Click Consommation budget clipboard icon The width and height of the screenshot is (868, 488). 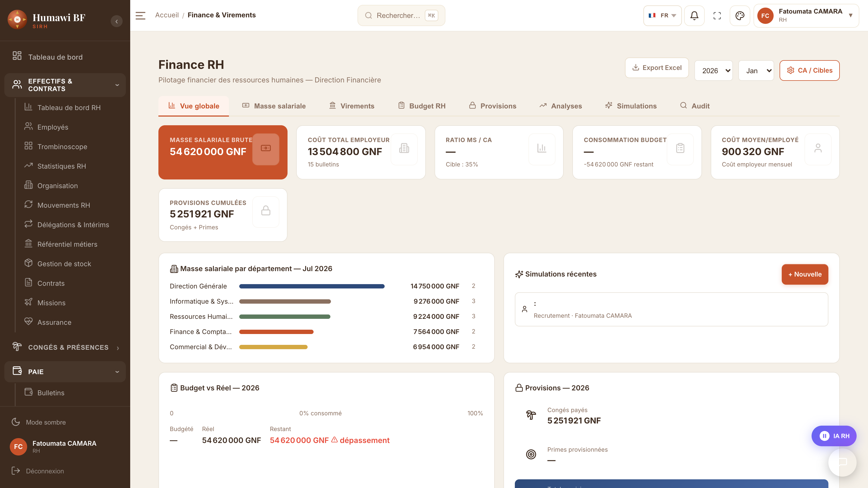[x=680, y=149]
